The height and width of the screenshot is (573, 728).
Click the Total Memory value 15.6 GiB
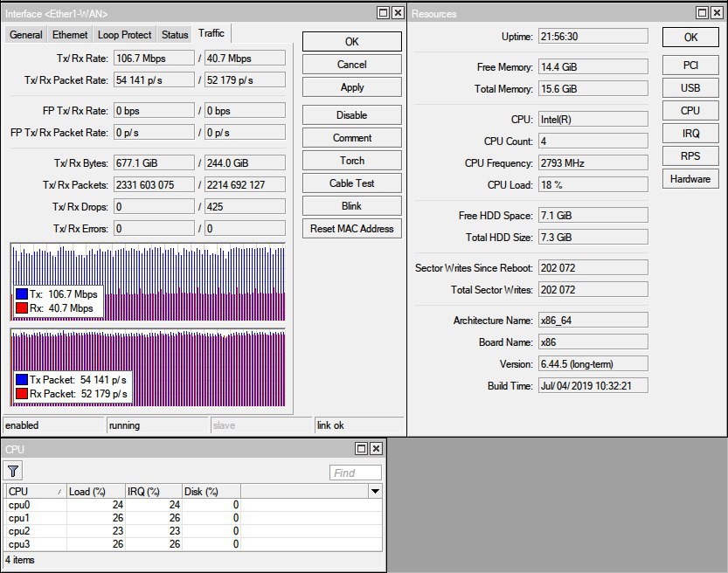click(x=593, y=88)
